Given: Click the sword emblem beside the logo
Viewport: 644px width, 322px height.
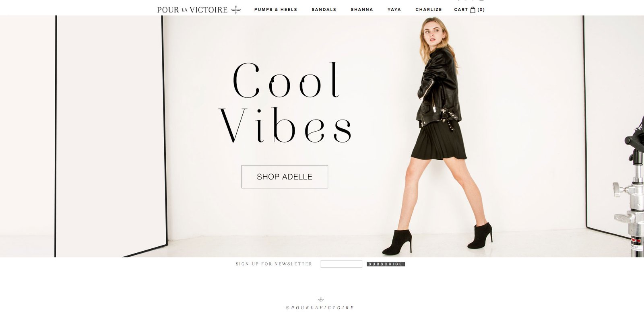Looking at the screenshot, I should (236, 10).
